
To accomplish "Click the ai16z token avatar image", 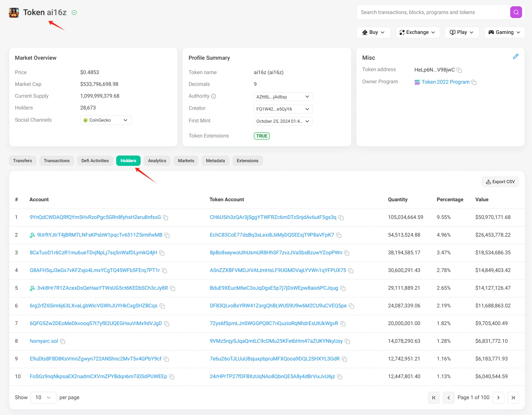I will pos(14,13).
